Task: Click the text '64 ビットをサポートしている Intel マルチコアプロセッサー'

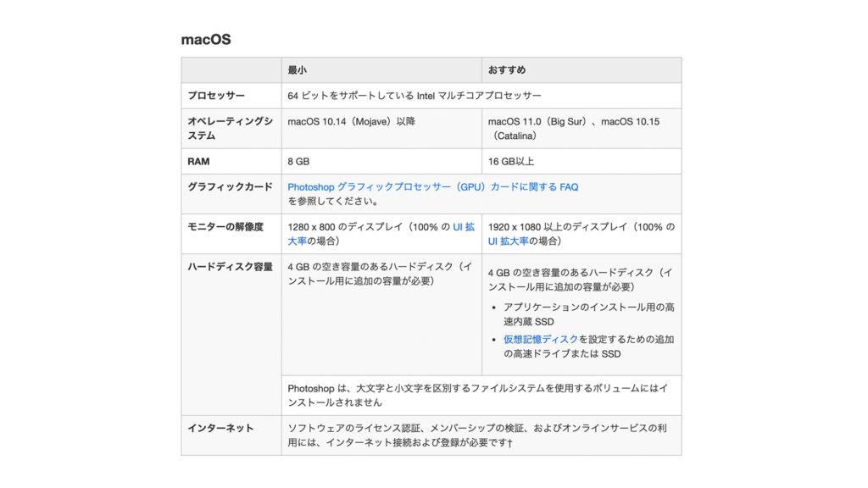Action: click(x=414, y=96)
